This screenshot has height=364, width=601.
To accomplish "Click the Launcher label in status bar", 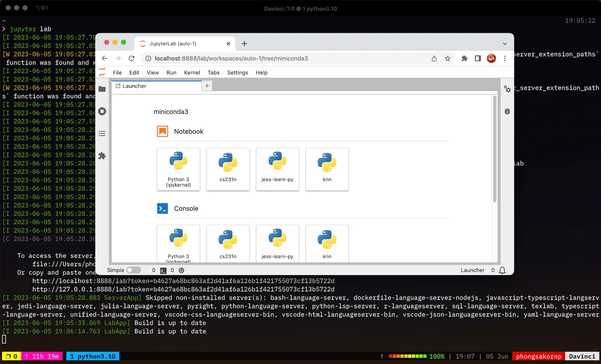I will tap(473, 270).
